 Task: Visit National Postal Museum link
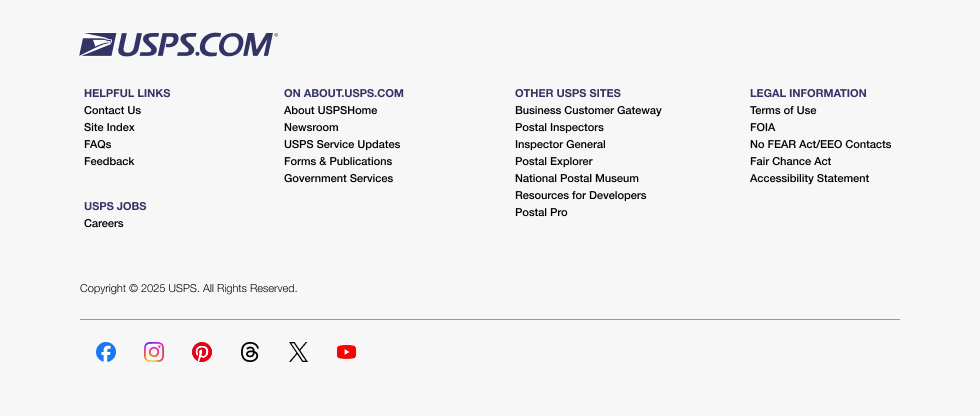click(577, 179)
